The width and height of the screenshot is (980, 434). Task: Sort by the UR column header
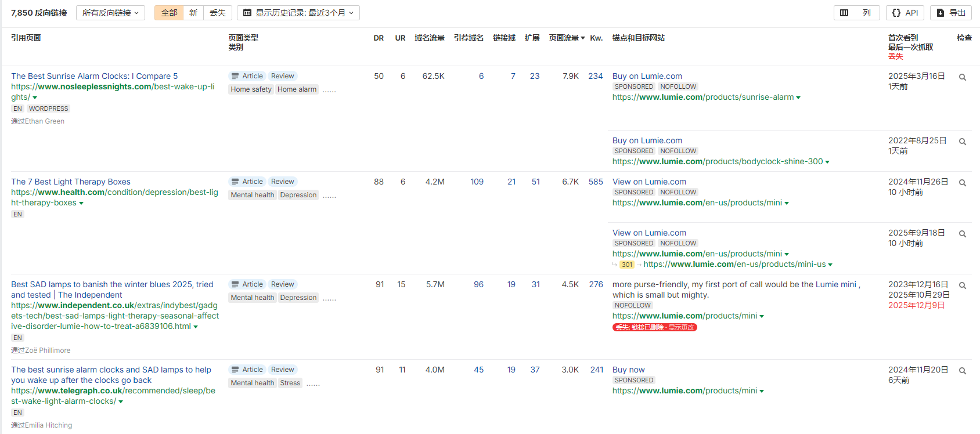pyautogui.click(x=400, y=38)
